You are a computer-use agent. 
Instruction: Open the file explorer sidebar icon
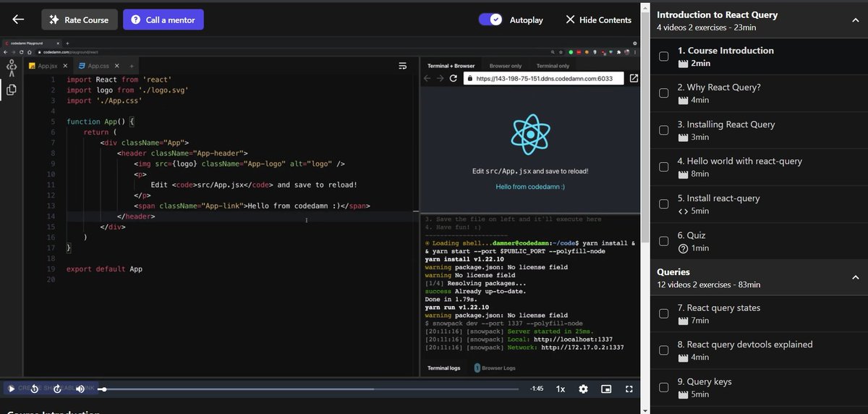pos(11,90)
